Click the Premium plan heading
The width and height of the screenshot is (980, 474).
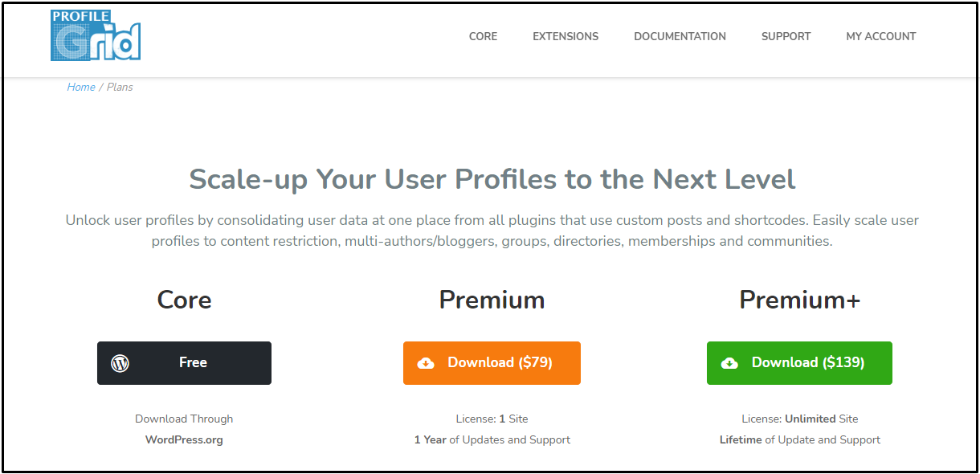(x=492, y=300)
